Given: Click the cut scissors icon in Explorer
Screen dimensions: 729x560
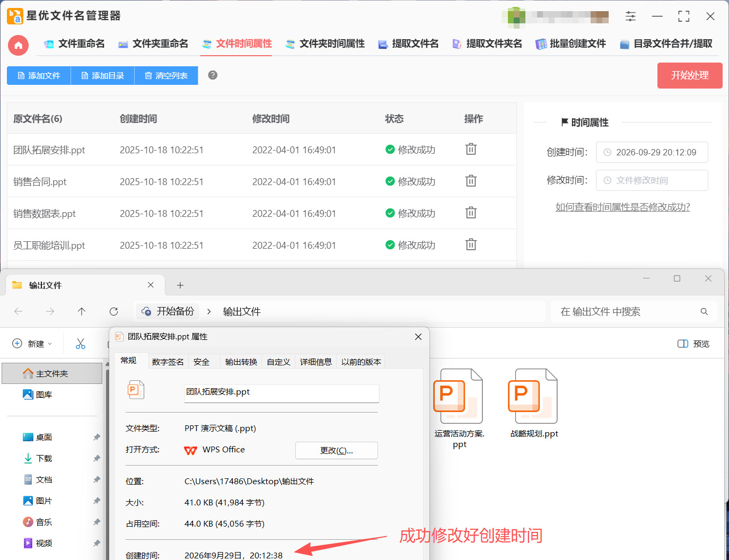Looking at the screenshot, I should click(81, 344).
